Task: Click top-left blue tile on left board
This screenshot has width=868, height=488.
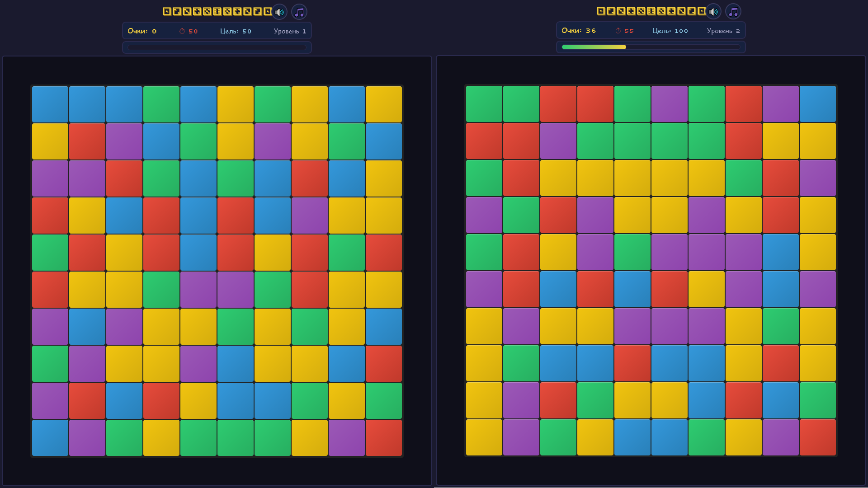Action: 50,104
